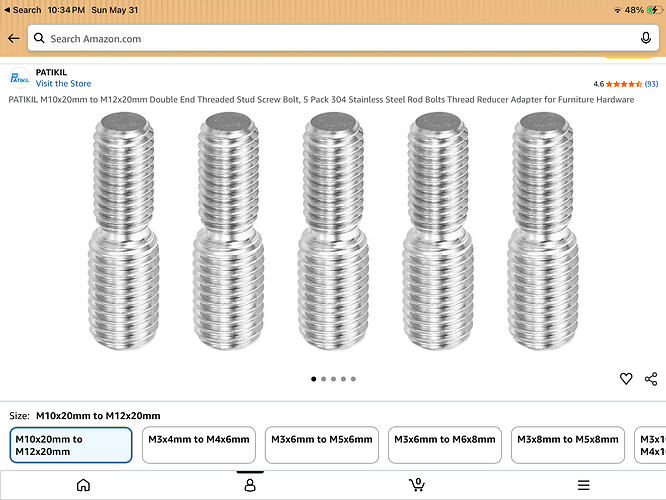Open the account profile tab
The height and width of the screenshot is (500, 666).
pyautogui.click(x=250, y=485)
